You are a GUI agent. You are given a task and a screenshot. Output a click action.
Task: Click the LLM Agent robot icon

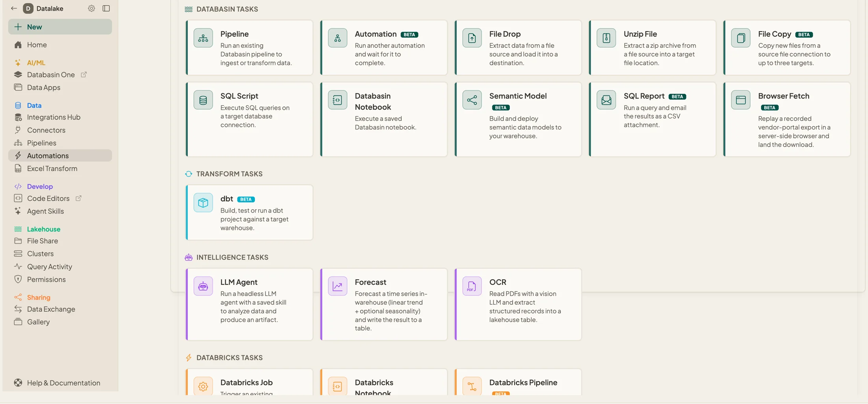pos(203,286)
